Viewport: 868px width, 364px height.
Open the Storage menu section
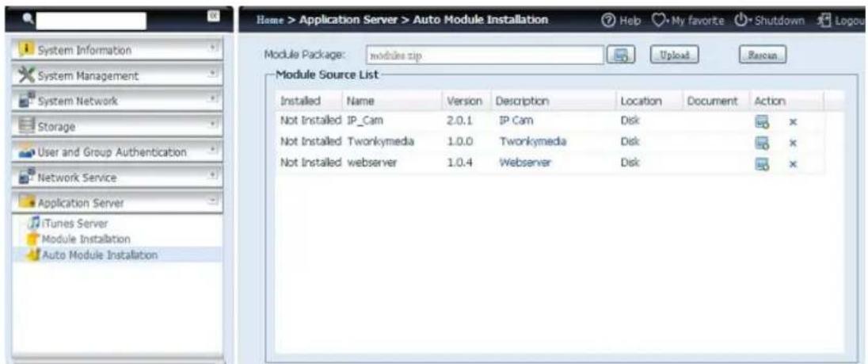click(116, 126)
